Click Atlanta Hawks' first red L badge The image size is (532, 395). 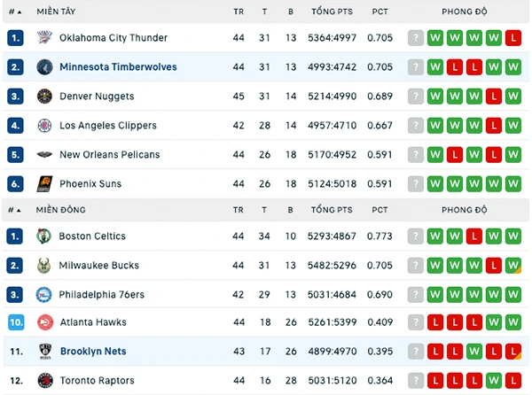click(x=435, y=322)
